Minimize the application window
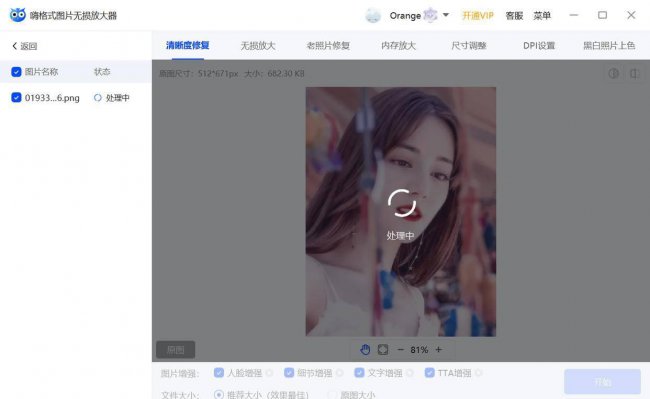650x399 pixels. [x=574, y=15]
